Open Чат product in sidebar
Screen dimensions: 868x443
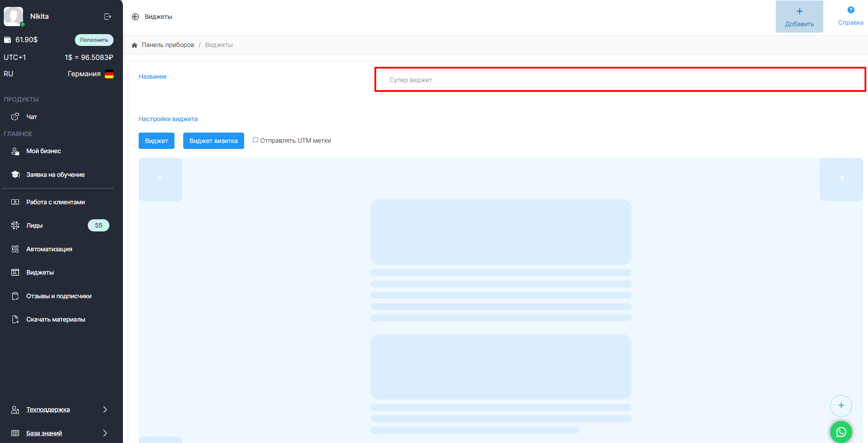(31, 117)
